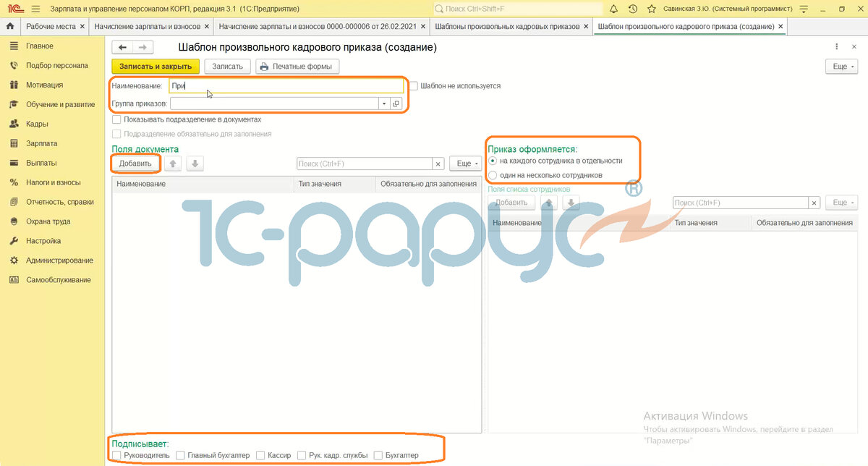The height and width of the screenshot is (466, 868).
Task: Select на каждого сотрудника в отдельности
Action: [x=493, y=161]
